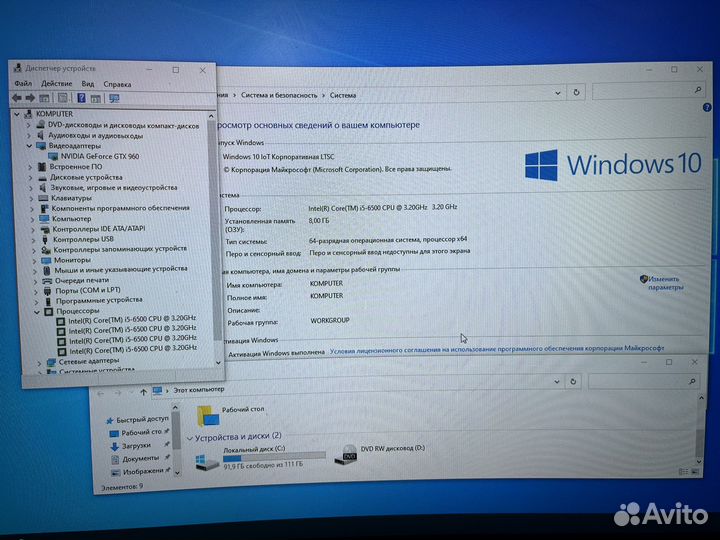Image resolution: width=720 pixels, height=540 pixels.
Task: Select Локальный диск (C:) drive
Action: [x=260, y=458]
